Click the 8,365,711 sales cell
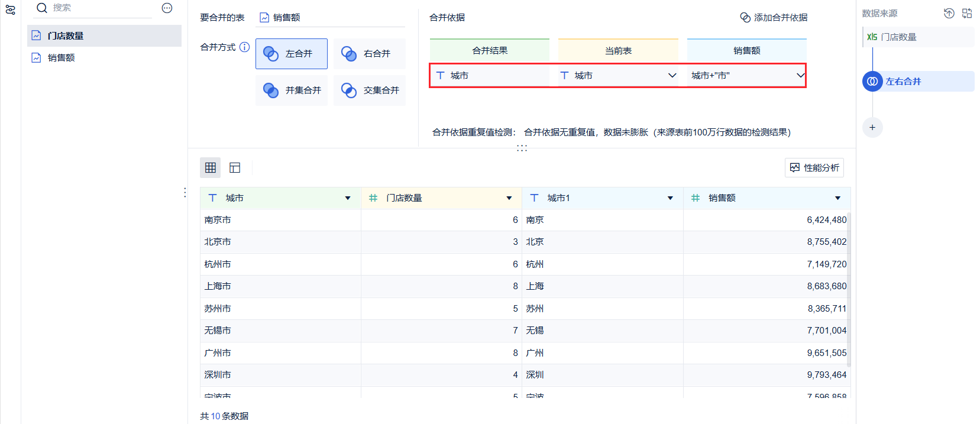 (x=766, y=309)
